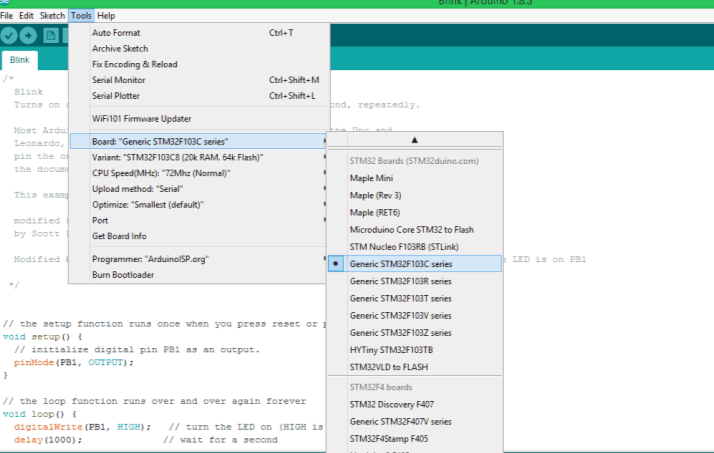
Task: Expand the CPU Speed(MHz) submenu
Action: click(x=199, y=173)
